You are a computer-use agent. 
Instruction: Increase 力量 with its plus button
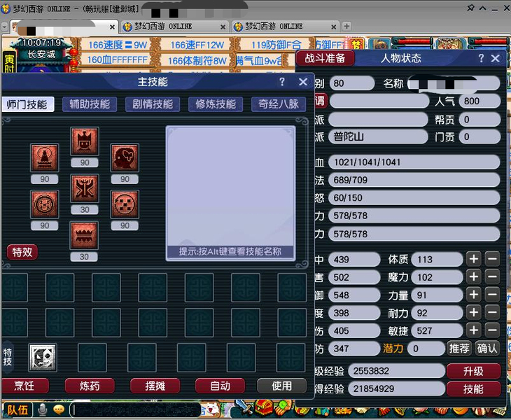474,295
